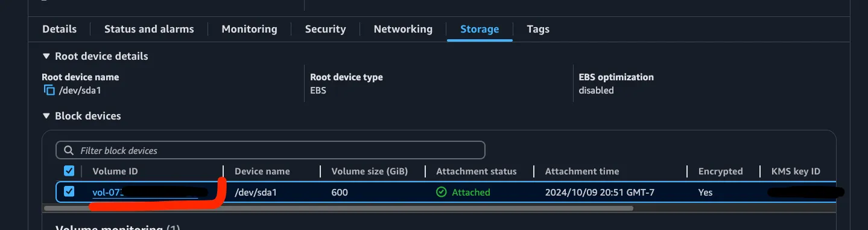Uncheck the vol-07 volume row checkbox
The image size is (868, 230).
pos(69,191)
